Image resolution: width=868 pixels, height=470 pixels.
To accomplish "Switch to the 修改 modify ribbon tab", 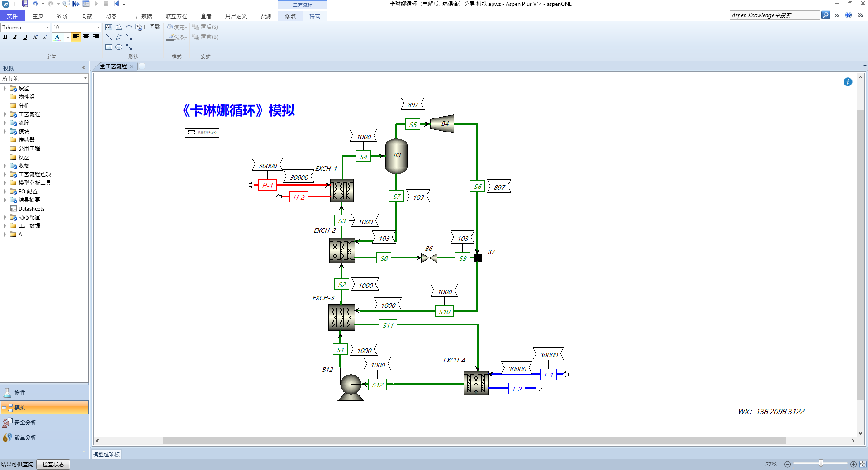I will point(290,16).
